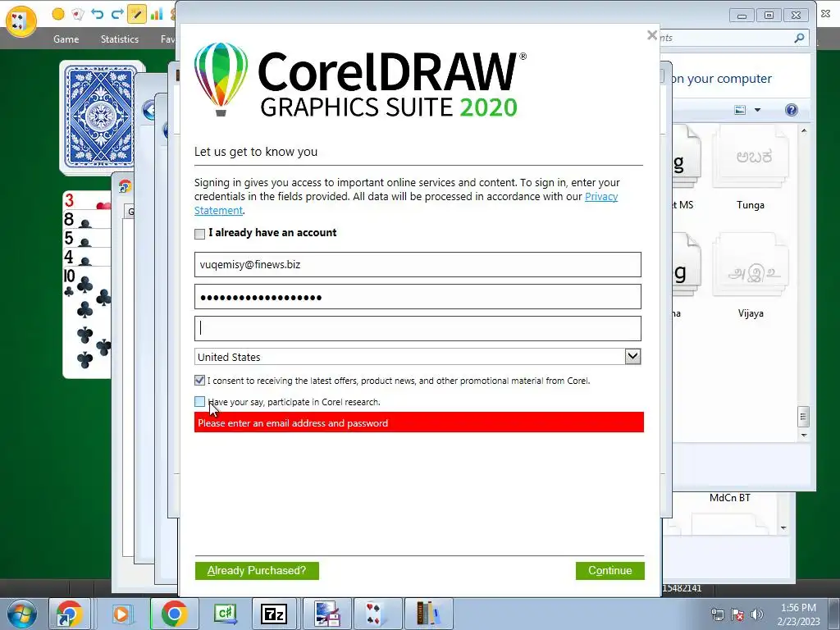Close the CorelDRAW sign-in dialog
Image resolution: width=840 pixels, height=630 pixels.
click(x=652, y=35)
